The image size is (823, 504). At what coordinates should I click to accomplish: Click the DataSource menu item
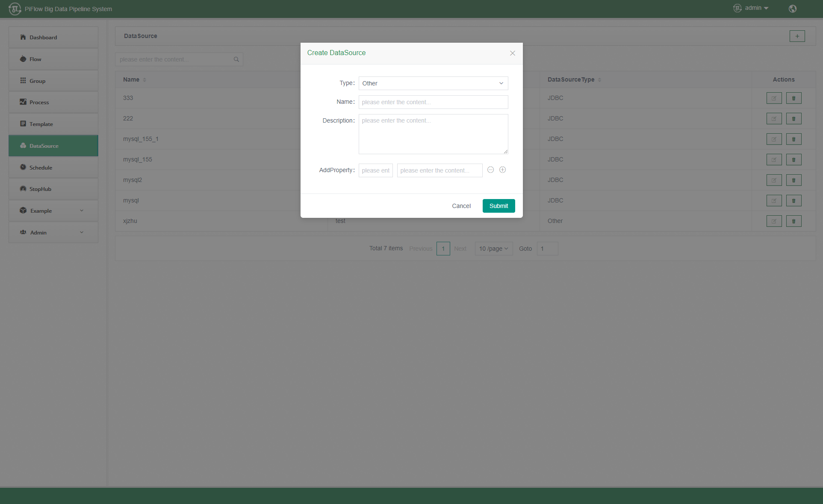(x=53, y=146)
